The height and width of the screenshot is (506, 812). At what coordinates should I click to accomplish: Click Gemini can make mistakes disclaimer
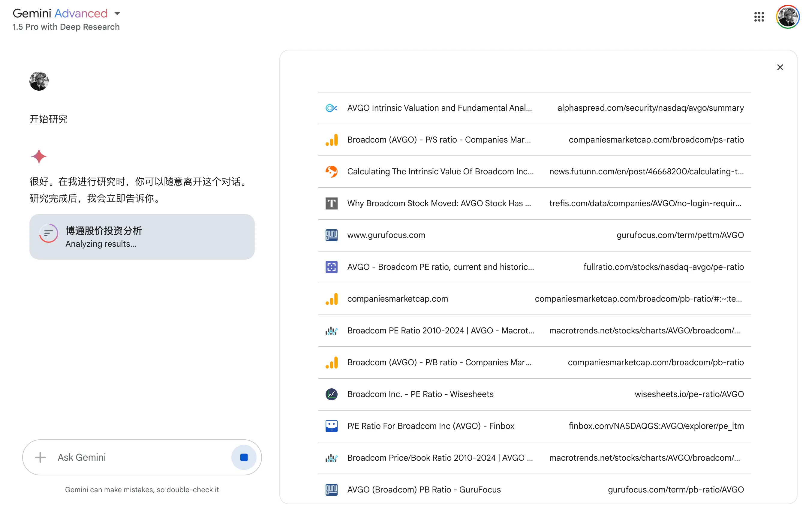pyautogui.click(x=142, y=489)
